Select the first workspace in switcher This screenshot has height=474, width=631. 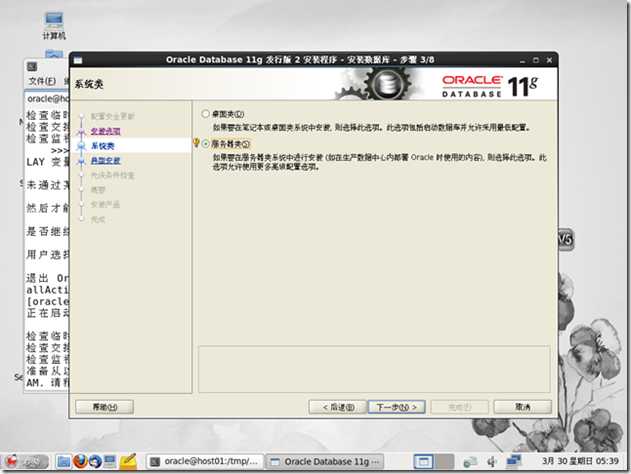pos(423,462)
